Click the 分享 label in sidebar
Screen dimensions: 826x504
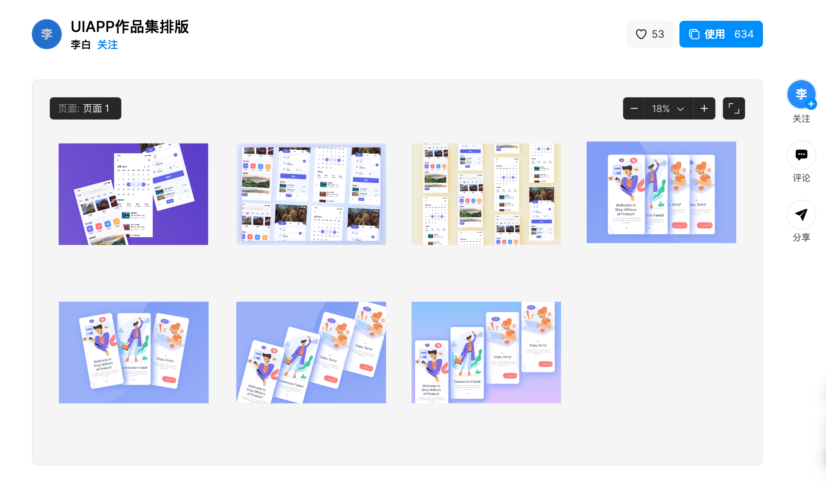[x=801, y=238]
